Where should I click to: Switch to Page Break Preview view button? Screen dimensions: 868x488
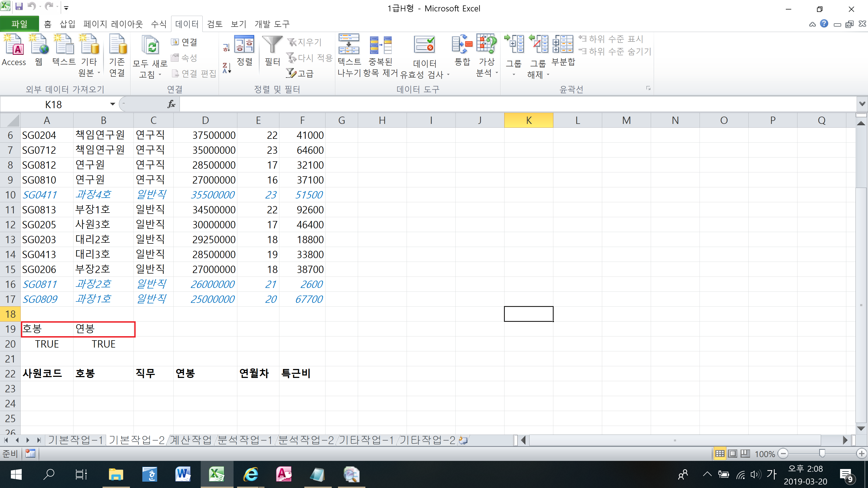745,454
